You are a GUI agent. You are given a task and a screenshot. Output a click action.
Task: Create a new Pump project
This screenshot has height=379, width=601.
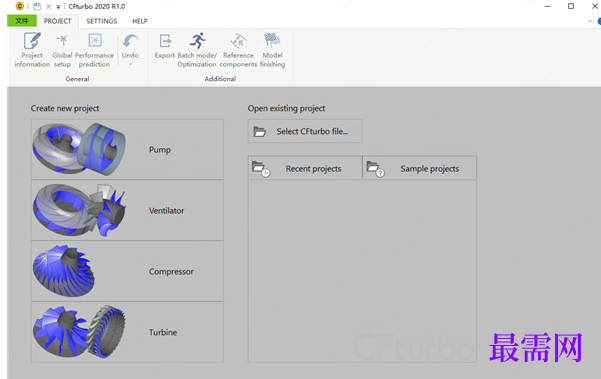127,149
